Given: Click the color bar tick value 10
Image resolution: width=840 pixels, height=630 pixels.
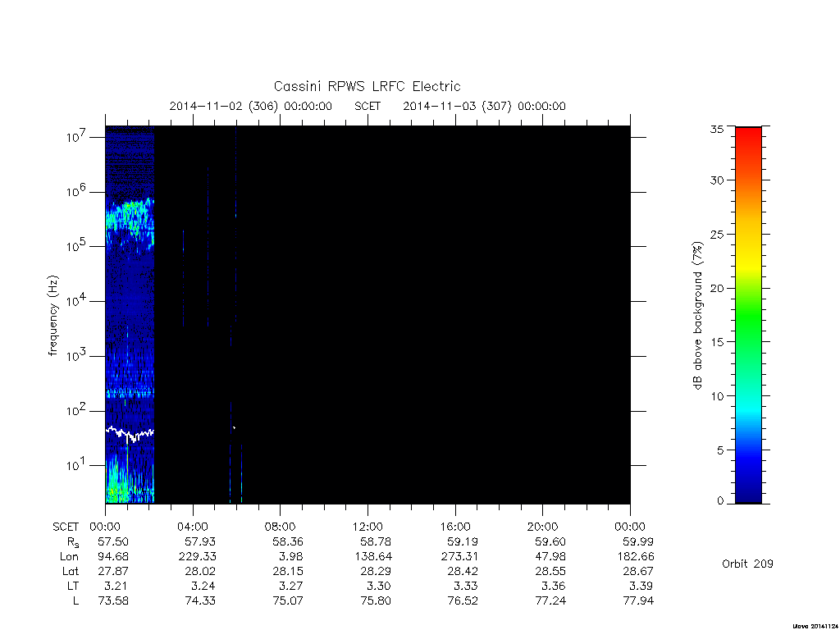Looking at the screenshot, I should click(717, 396).
